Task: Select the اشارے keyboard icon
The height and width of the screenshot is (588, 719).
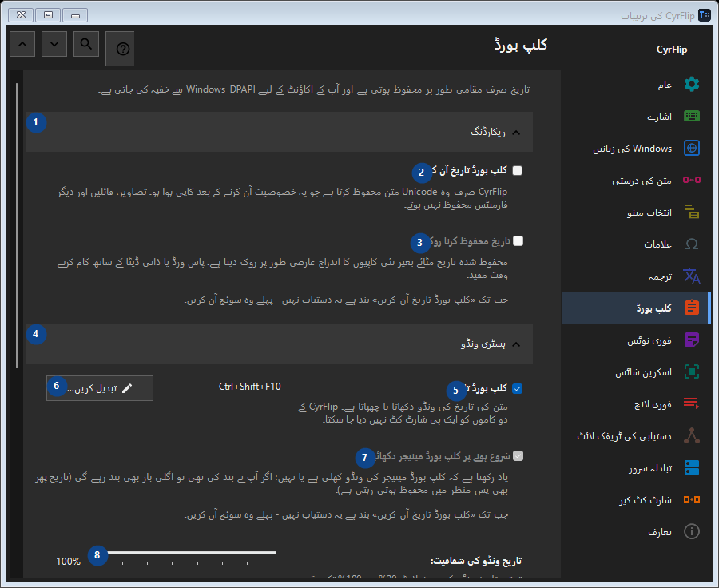Action: 692,116
